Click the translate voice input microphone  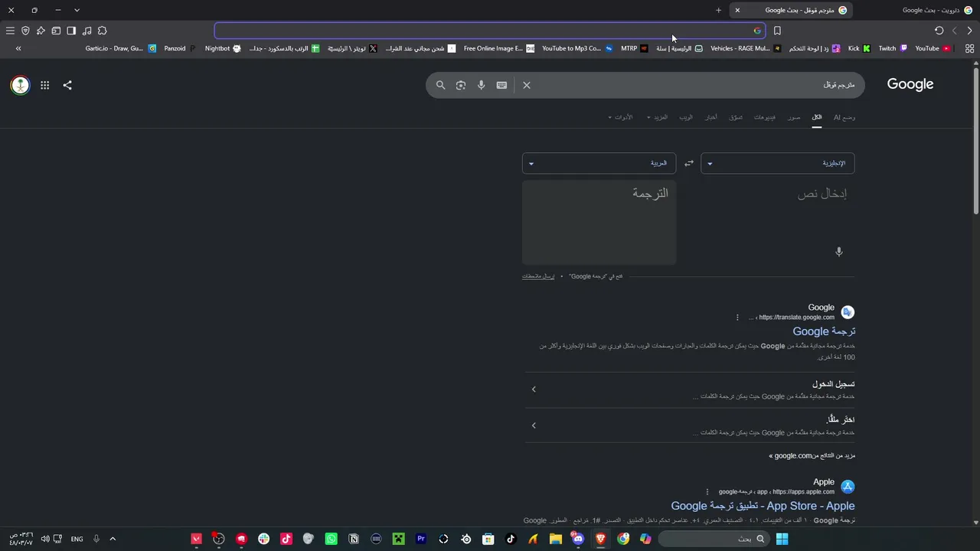(839, 252)
